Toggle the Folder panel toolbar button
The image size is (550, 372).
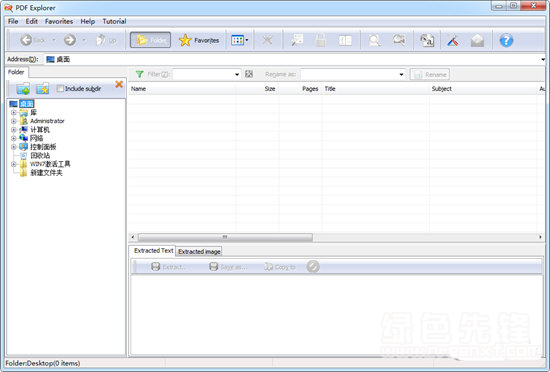(x=150, y=40)
